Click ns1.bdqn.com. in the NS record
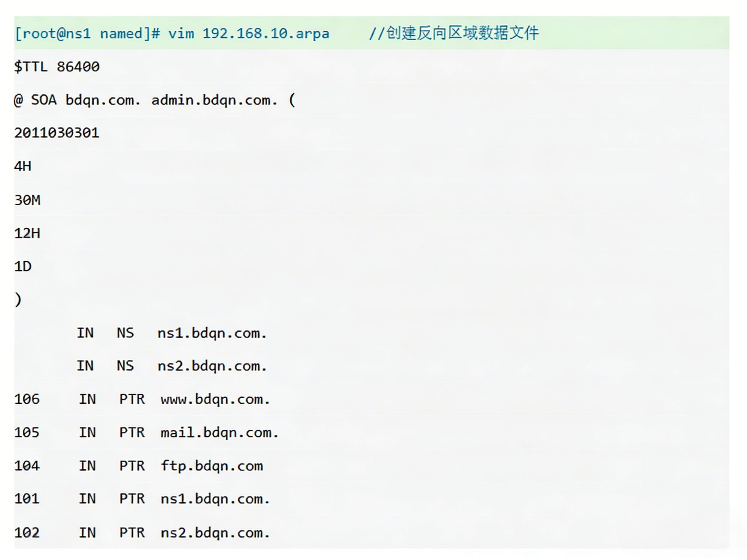747x560 pixels. pos(212,334)
